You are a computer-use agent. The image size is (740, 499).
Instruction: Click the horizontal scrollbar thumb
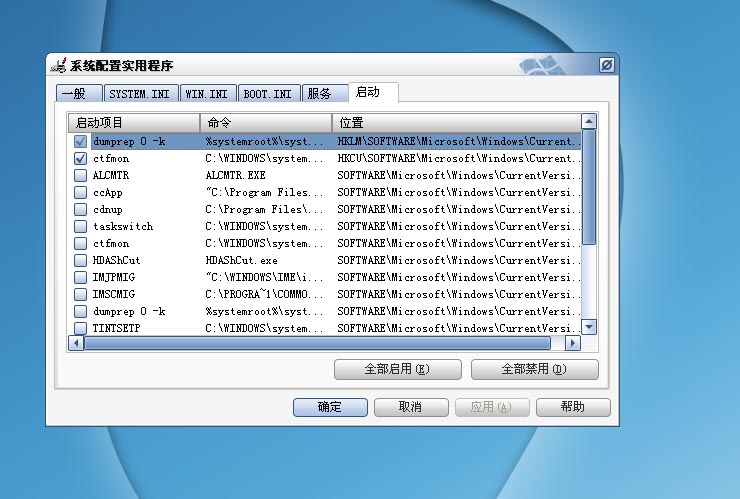pyautogui.click(x=317, y=343)
